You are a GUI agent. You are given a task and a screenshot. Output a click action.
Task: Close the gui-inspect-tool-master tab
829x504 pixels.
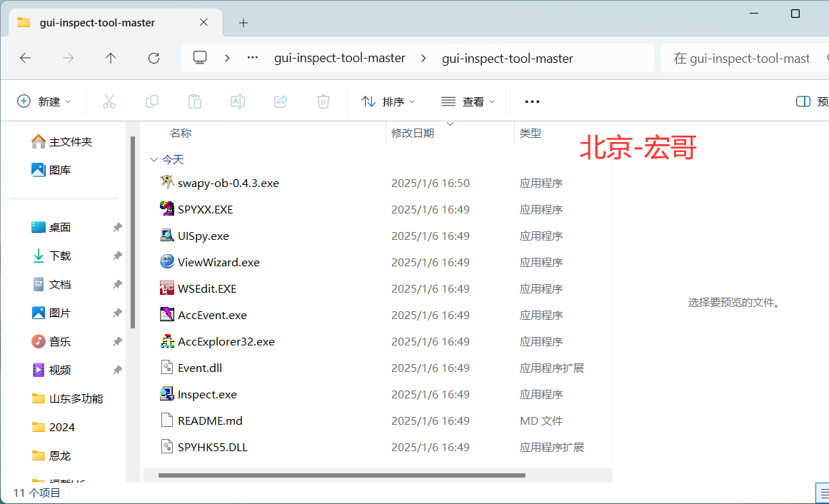click(204, 22)
